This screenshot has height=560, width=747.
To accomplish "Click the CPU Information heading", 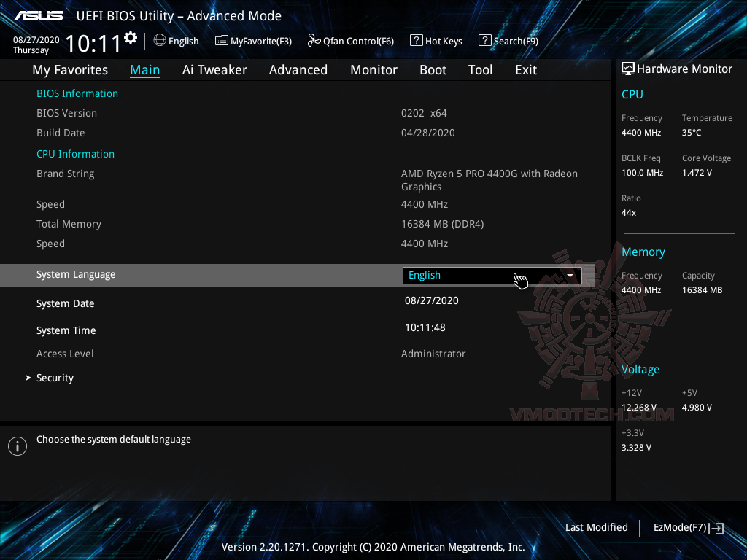I will point(75,154).
